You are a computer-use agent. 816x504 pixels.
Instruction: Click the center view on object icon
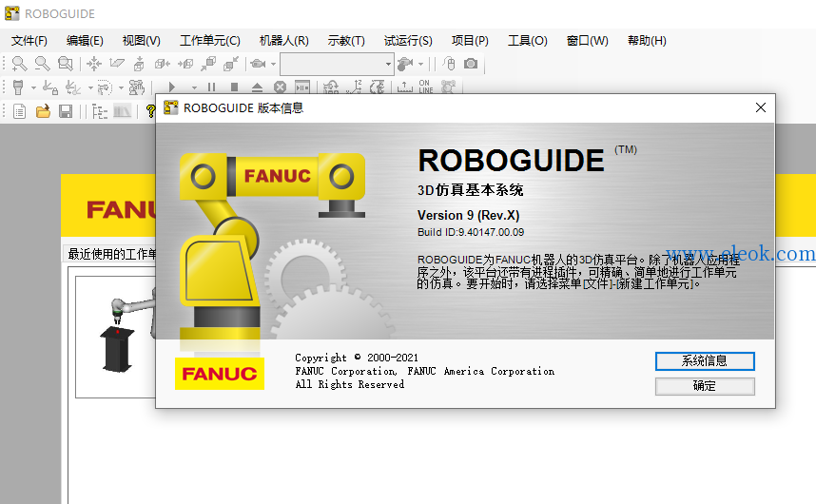[x=94, y=64]
